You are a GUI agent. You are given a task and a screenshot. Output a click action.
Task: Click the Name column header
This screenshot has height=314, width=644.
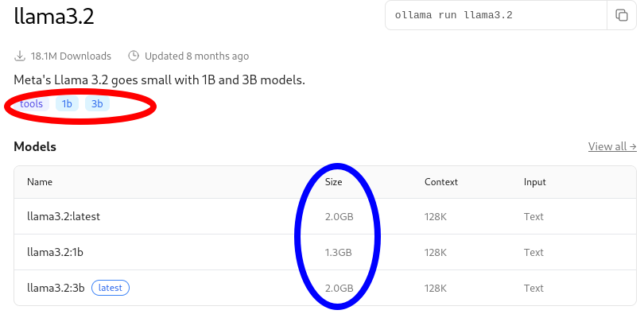(40, 182)
